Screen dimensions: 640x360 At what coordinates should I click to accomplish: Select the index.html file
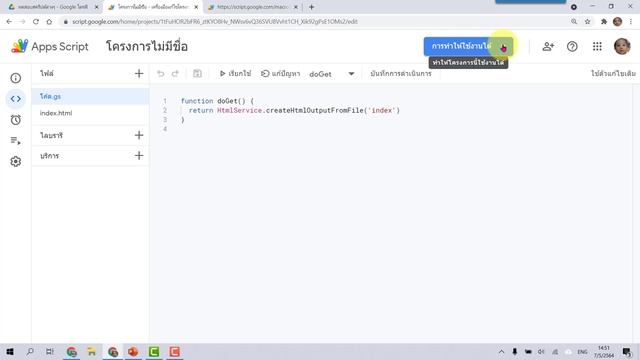click(90, 113)
